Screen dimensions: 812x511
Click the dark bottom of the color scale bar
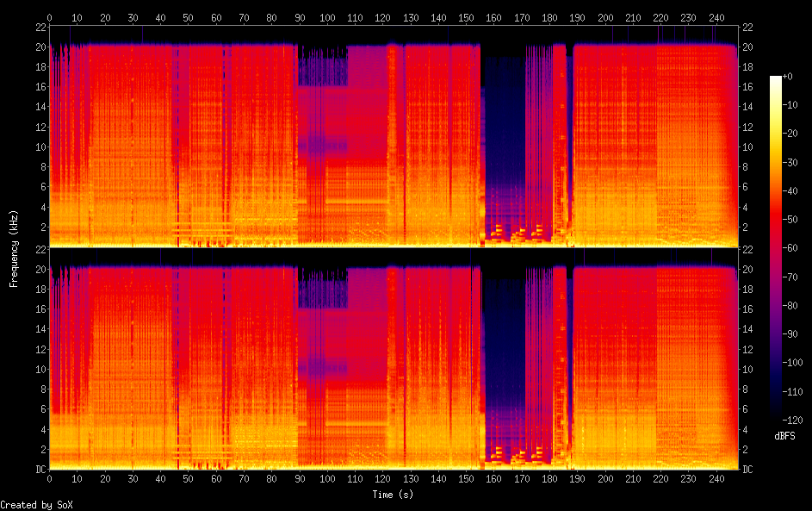776,414
